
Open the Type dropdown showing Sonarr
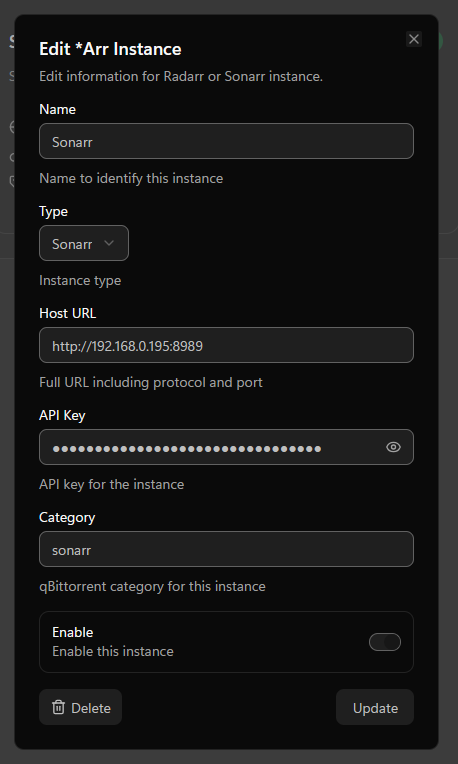pyautogui.click(x=84, y=243)
